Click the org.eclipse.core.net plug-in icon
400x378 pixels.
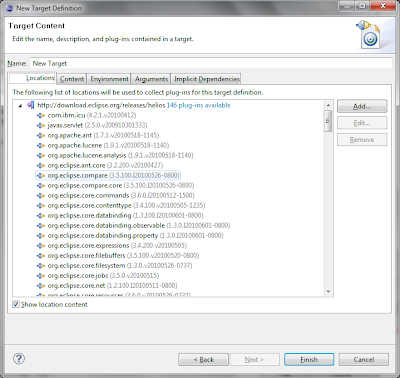tap(41, 286)
